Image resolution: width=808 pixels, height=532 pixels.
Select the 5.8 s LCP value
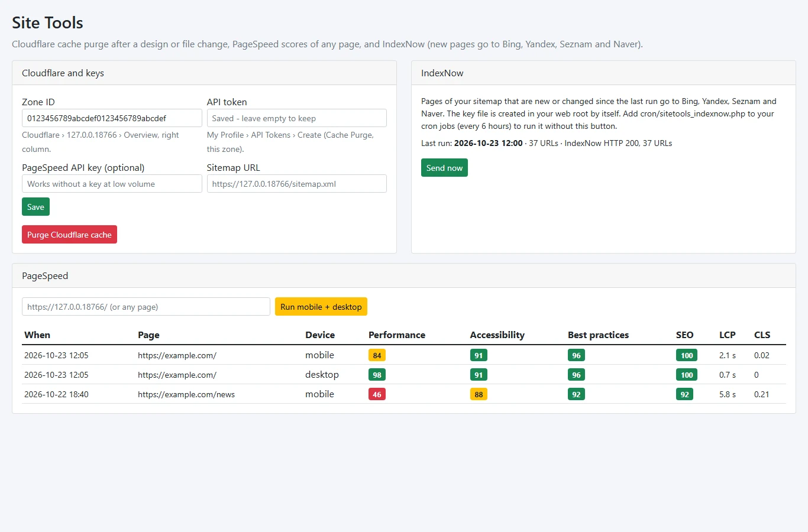pyautogui.click(x=728, y=394)
